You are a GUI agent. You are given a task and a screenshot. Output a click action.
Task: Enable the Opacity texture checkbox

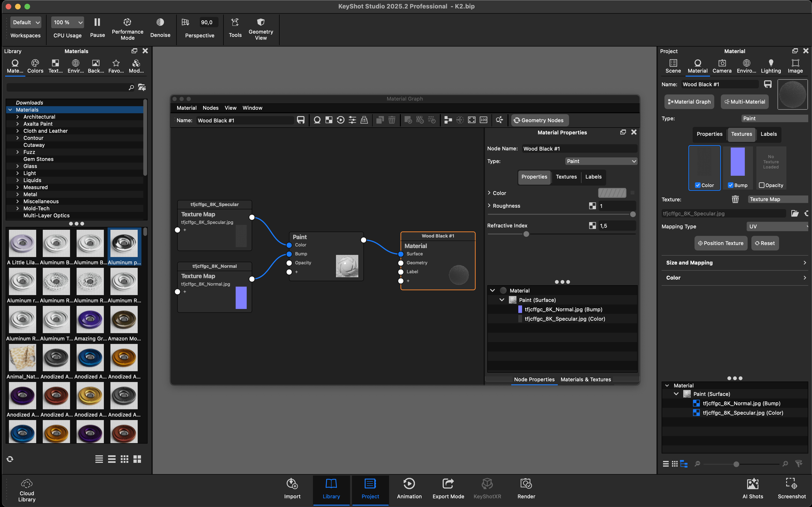762,185
